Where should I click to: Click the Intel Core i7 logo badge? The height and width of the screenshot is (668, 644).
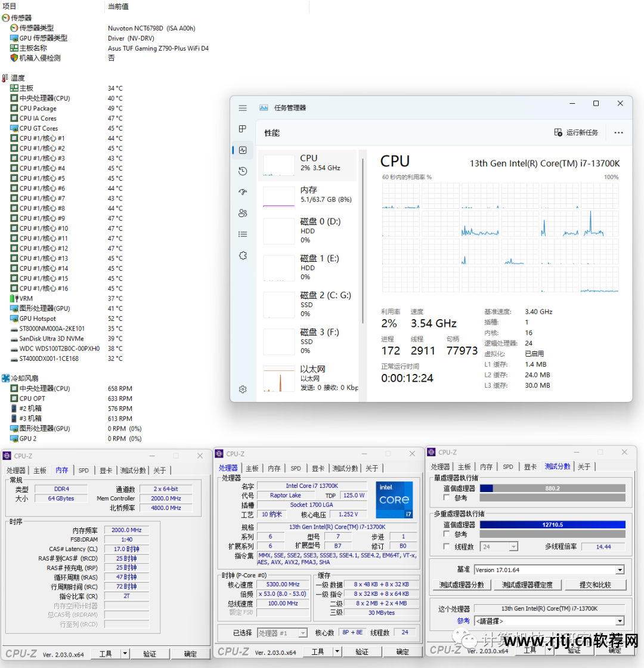coord(394,499)
